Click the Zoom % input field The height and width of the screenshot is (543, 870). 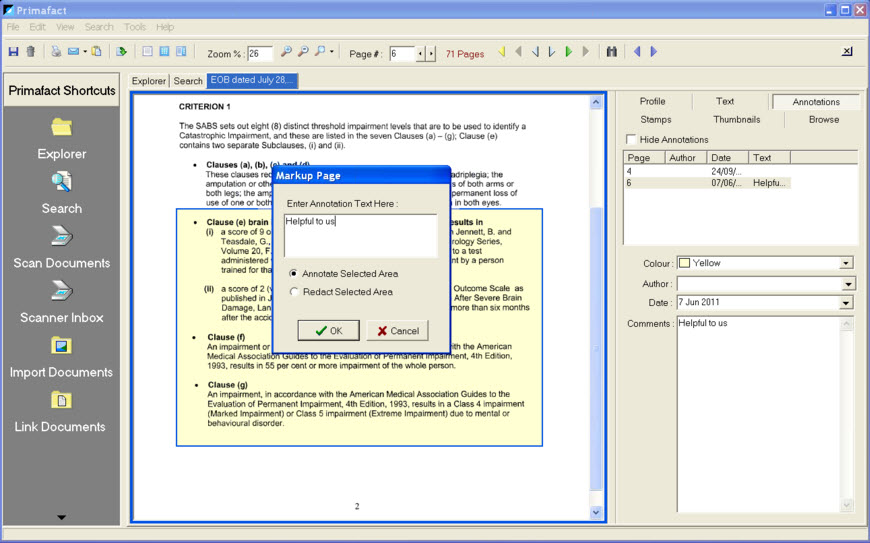pos(260,54)
